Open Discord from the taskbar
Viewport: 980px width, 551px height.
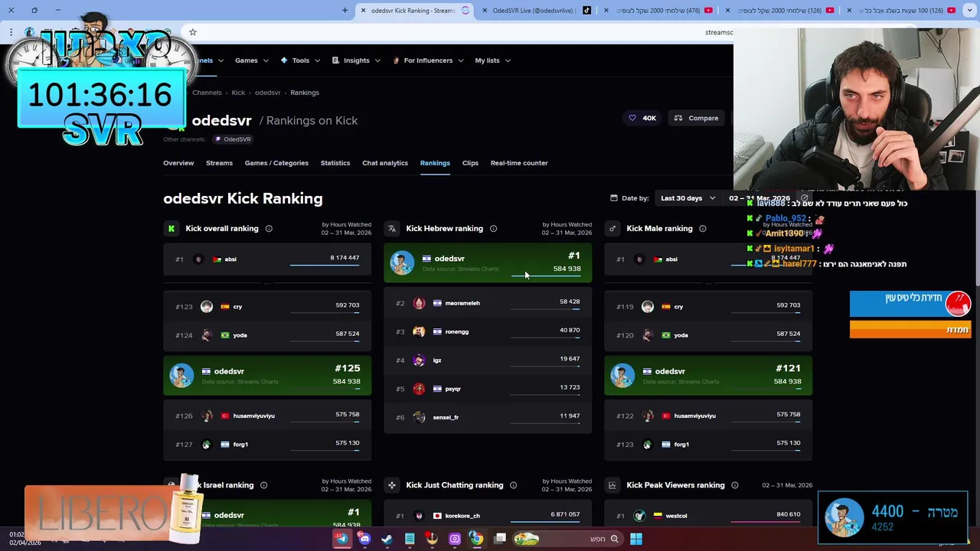tap(364, 539)
